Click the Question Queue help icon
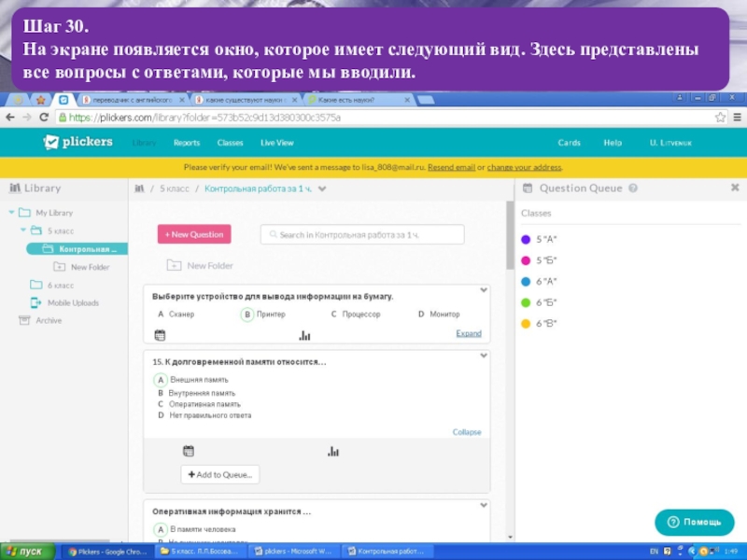 point(633,189)
